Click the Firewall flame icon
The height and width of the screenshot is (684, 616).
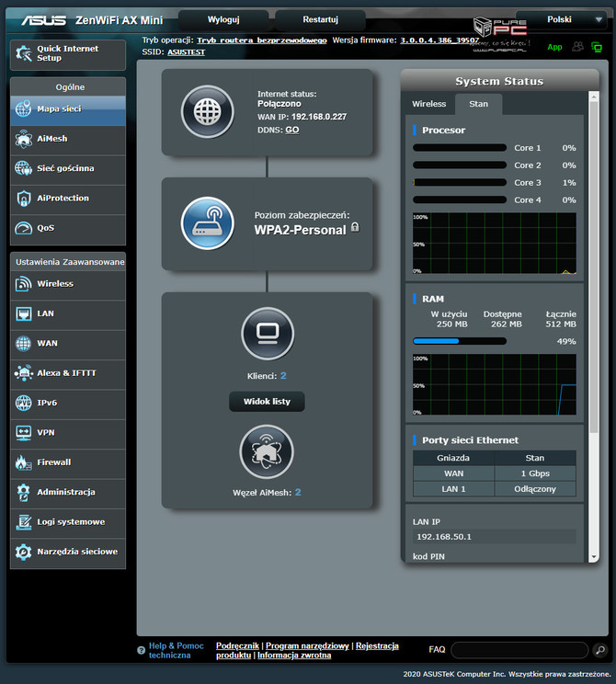pos(24,462)
